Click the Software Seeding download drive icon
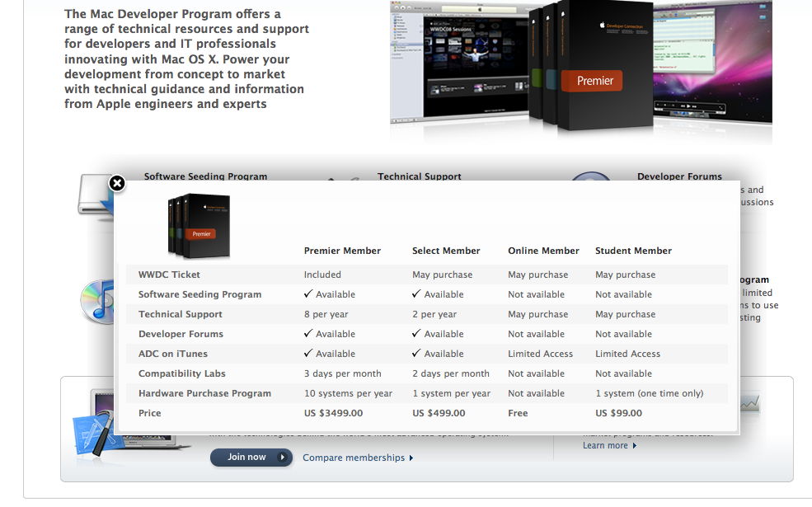Image resolution: width=812 pixels, height=507 pixels. (x=96, y=196)
